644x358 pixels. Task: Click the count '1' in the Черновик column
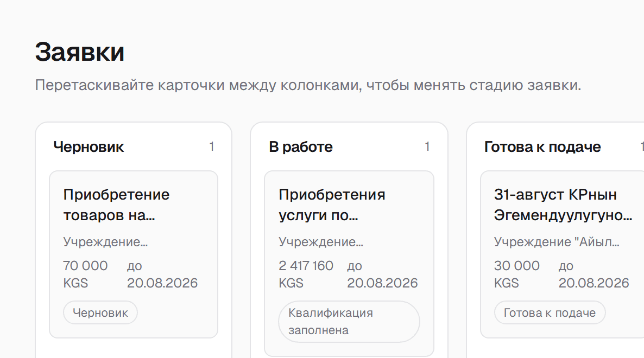[x=212, y=146]
